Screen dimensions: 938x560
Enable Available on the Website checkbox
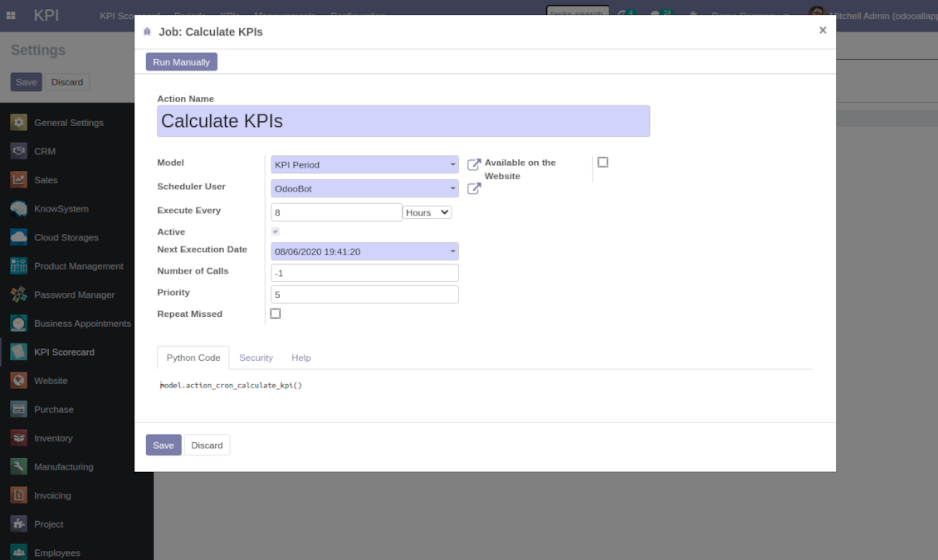point(603,163)
